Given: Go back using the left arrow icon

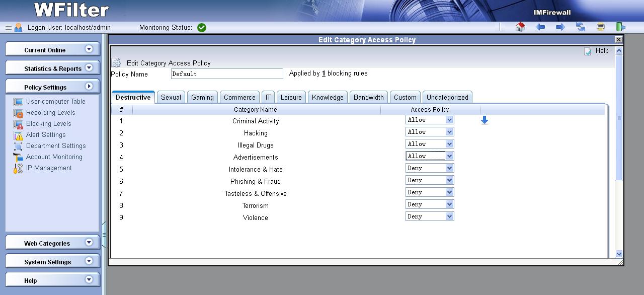Looking at the screenshot, I should pyautogui.click(x=540, y=27).
